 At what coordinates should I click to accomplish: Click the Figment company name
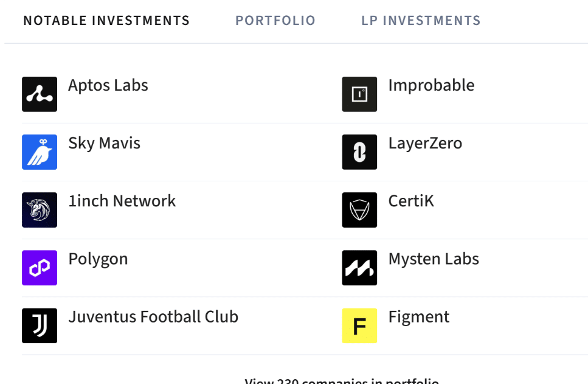point(418,316)
